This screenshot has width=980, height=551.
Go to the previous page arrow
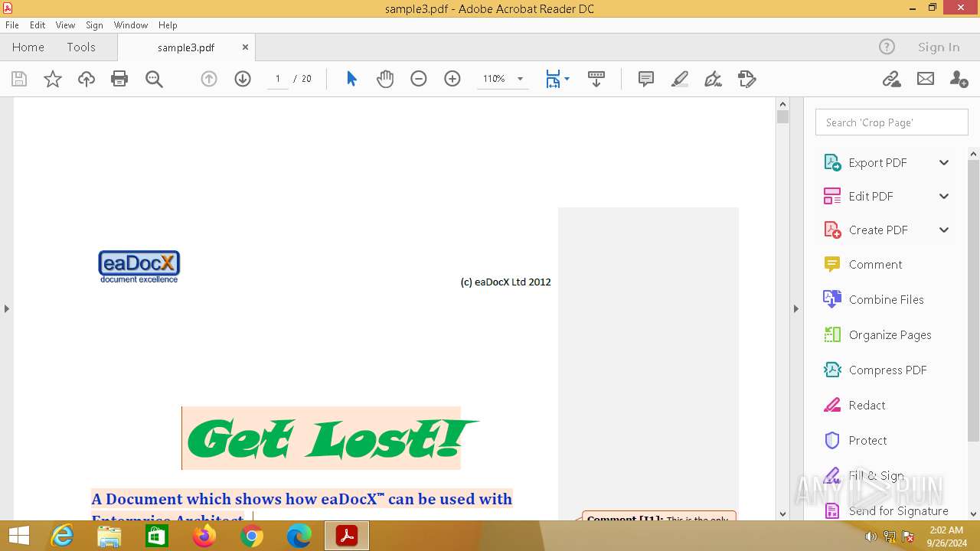[209, 79]
